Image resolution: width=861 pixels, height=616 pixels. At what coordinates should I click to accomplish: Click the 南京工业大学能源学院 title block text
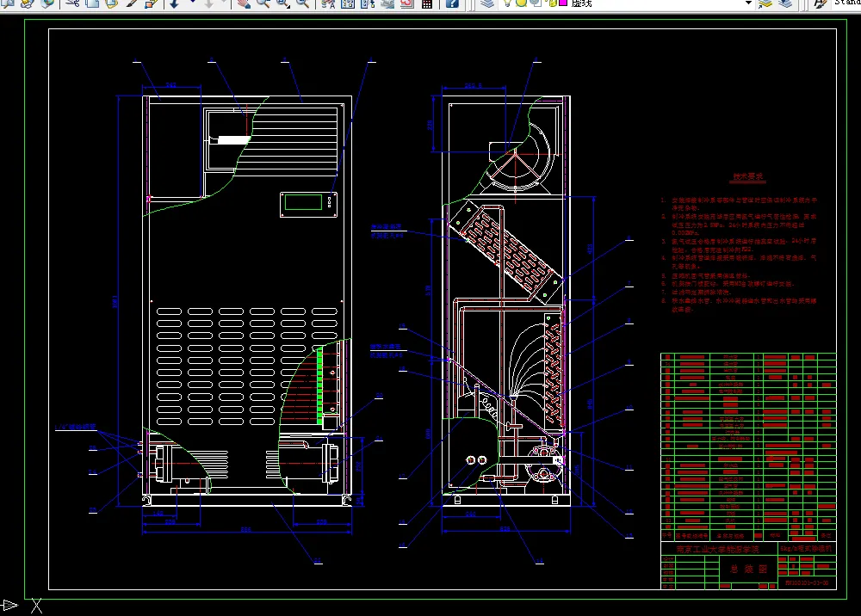coord(717,549)
